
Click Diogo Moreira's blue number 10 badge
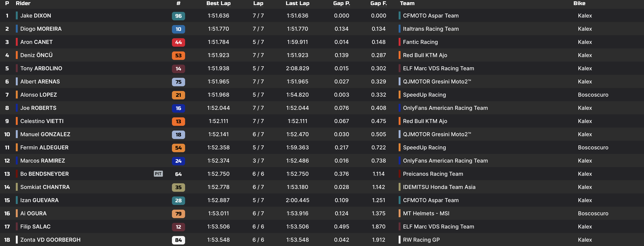(x=178, y=29)
